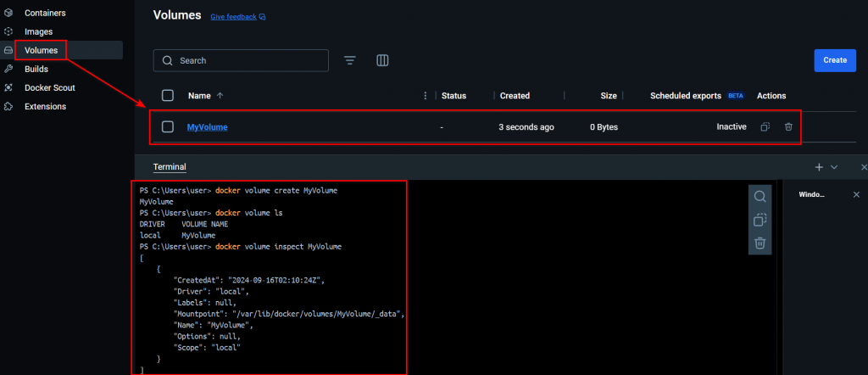
Task: Click the feedback chat icon
Action: 263,17
